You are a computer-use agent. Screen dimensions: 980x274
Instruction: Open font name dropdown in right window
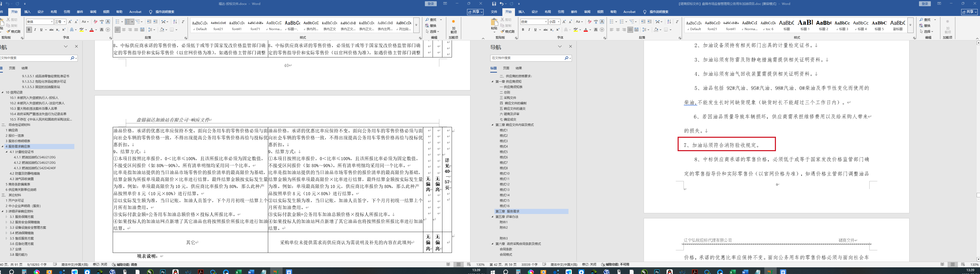point(546,22)
